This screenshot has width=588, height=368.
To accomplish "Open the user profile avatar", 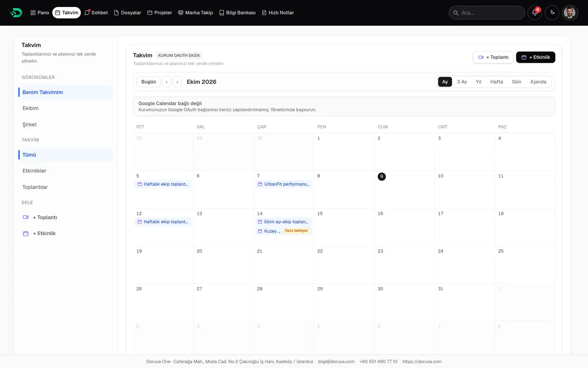I will [570, 13].
